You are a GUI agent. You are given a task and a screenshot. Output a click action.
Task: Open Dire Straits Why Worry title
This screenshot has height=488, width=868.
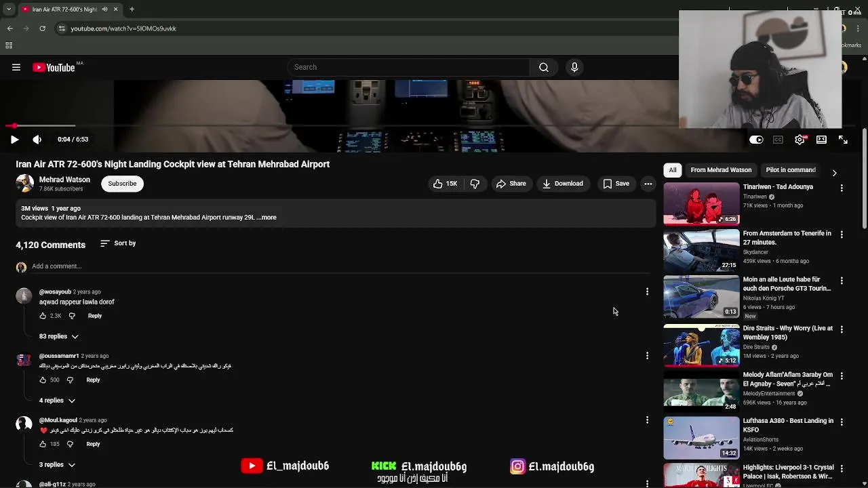click(x=788, y=333)
